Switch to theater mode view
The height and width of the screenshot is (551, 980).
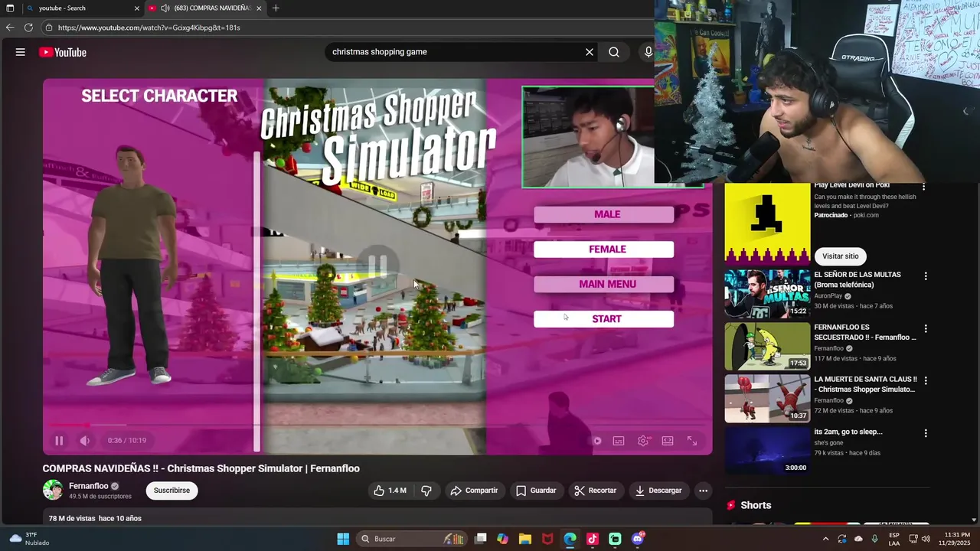pyautogui.click(x=668, y=441)
